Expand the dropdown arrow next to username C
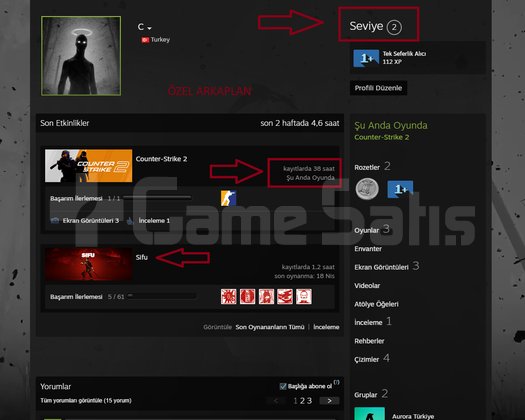 pyautogui.click(x=149, y=28)
